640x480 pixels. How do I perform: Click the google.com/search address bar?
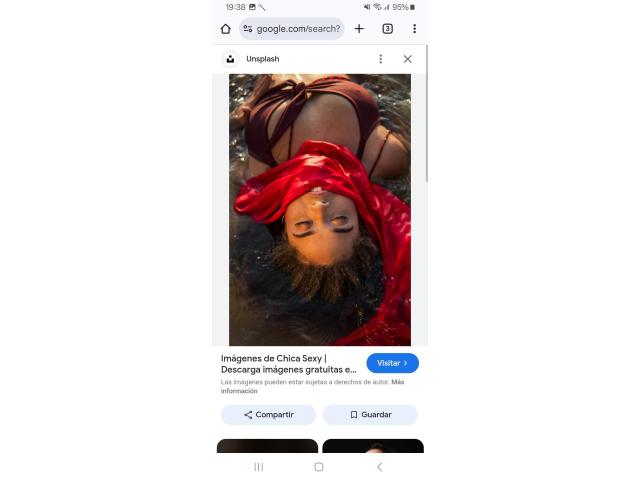(292, 29)
